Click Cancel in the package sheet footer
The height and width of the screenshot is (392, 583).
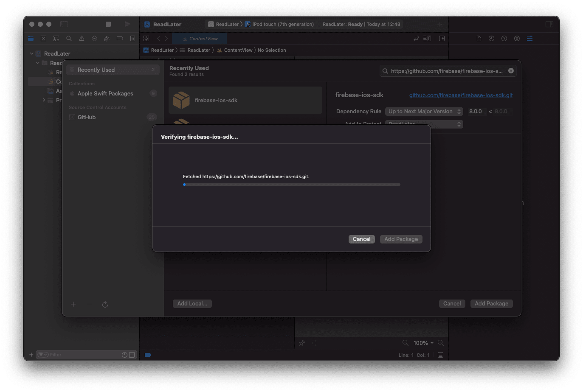[452, 304]
